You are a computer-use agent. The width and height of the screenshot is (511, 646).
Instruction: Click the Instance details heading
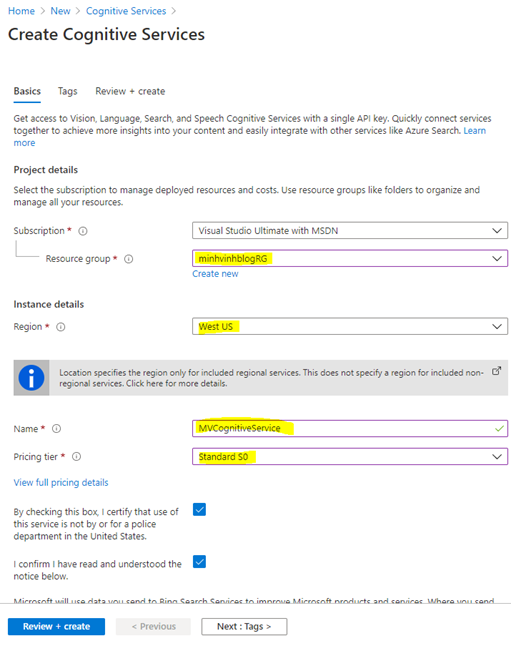click(49, 304)
